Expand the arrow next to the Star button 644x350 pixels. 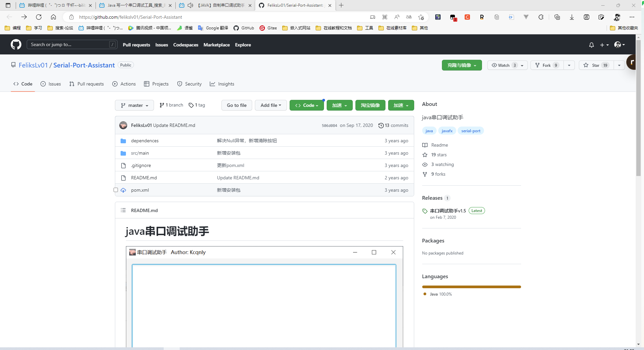point(619,65)
